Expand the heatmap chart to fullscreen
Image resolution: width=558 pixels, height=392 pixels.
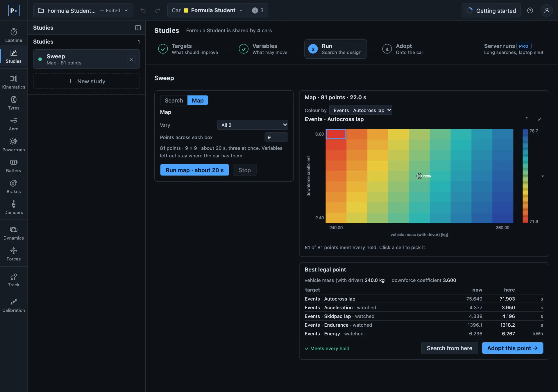pos(539,119)
